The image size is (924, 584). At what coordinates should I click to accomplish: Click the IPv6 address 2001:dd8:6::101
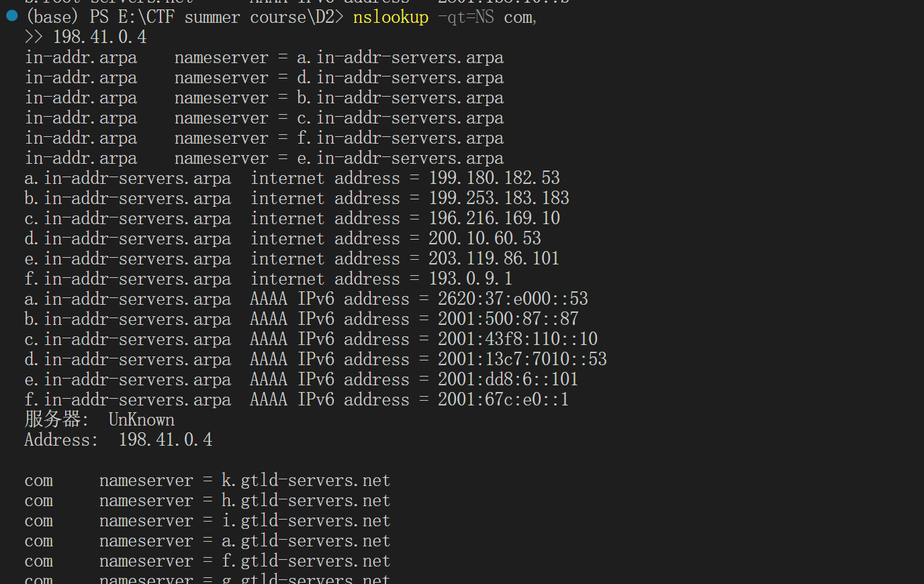coord(508,379)
